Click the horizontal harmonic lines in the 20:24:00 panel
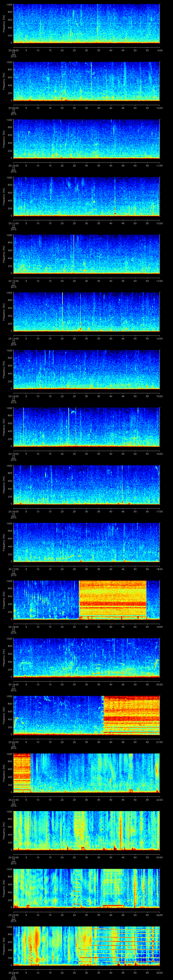 [x=119, y=946]
